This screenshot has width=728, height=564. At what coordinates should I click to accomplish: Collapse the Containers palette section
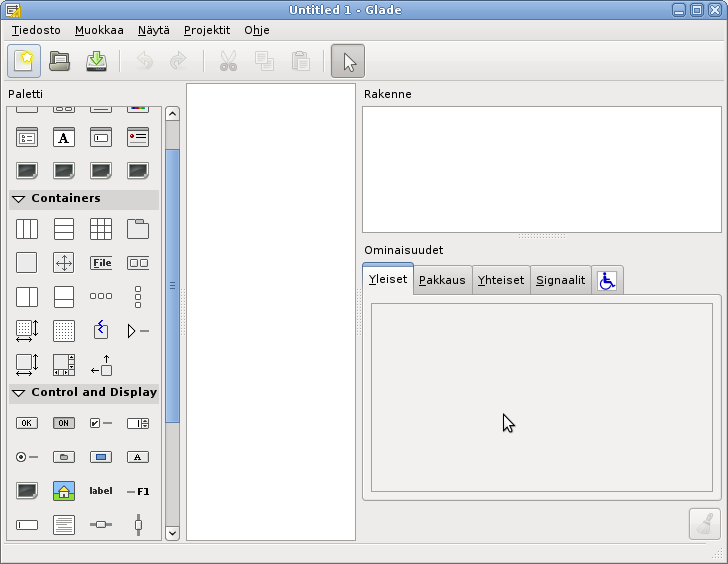19,199
